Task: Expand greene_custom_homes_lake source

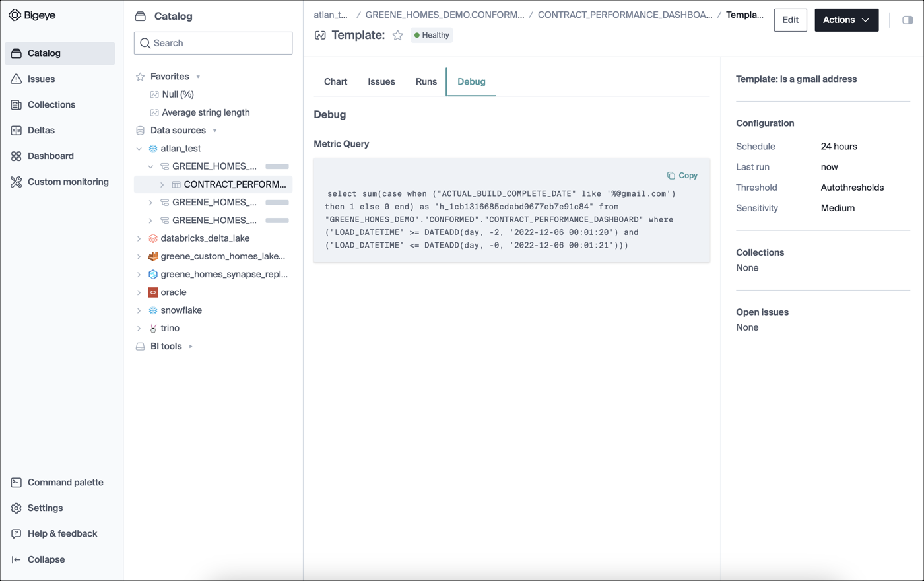Action: click(139, 256)
